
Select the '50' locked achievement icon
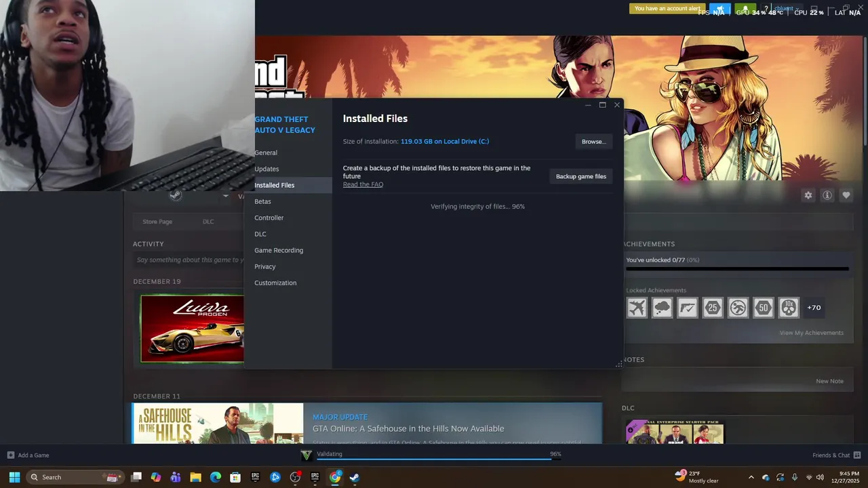764,308
